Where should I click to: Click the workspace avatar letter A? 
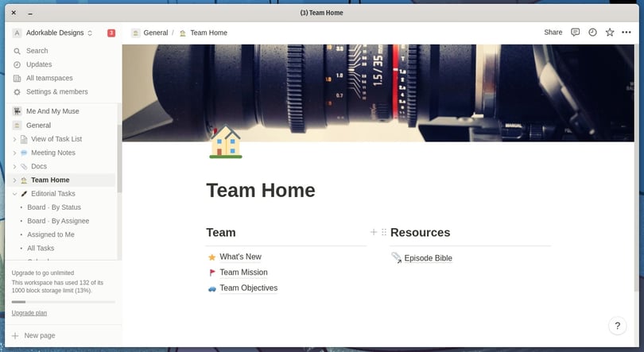(x=17, y=33)
